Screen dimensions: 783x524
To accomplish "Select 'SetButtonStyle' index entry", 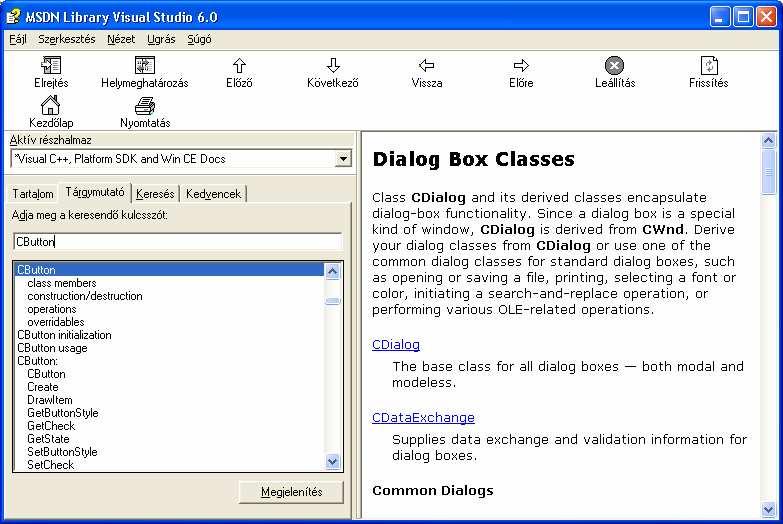I will point(62,452).
